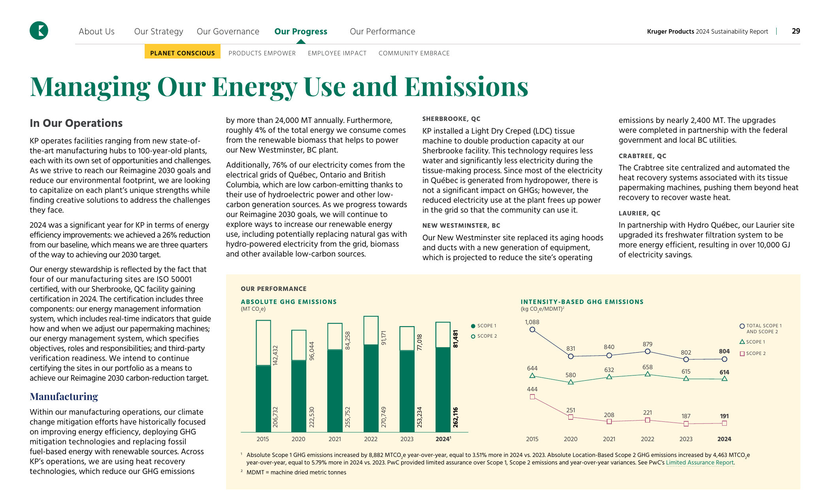Select the Our Progress section
The width and height of the screenshot is (830, 504).
click(301, 32)
